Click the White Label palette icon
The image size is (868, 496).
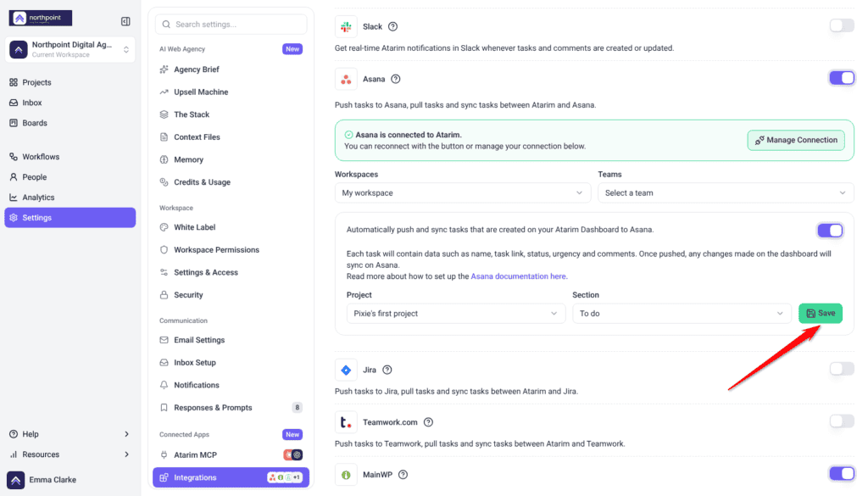pyautogui.click(x=164, y=227)
